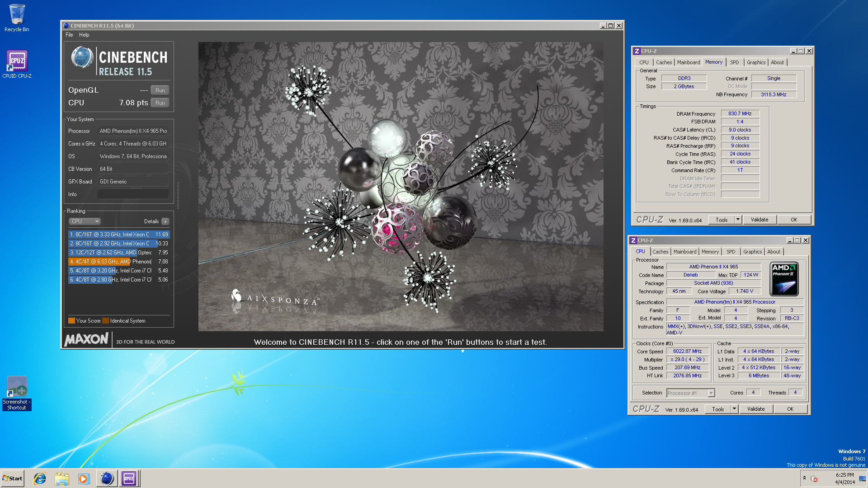Click the Core Speed value 6022.87 MHz
Screen dimensions: 868x488
click(687, 352)
